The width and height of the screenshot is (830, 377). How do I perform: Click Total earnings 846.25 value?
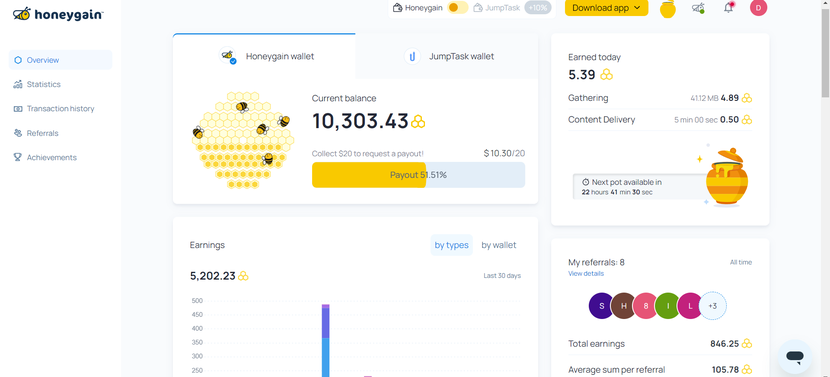click(724, 344)
